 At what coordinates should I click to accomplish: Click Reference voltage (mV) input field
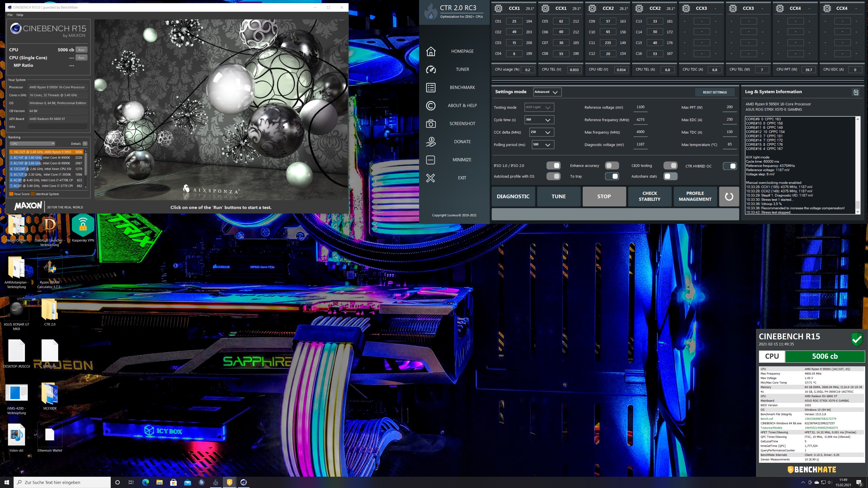[x=641, y=108]
